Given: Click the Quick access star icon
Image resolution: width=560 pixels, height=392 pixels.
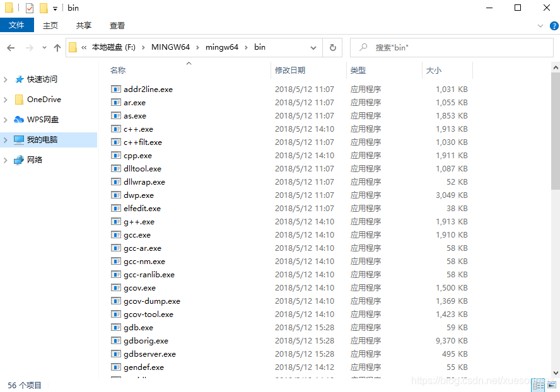Looking at the screenshot, I should (20, 79).
